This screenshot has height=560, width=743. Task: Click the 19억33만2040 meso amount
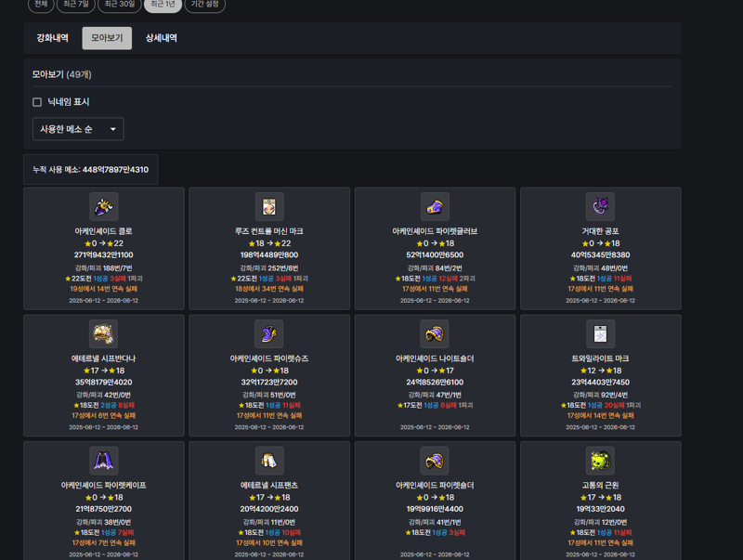[x=600, y=509]
